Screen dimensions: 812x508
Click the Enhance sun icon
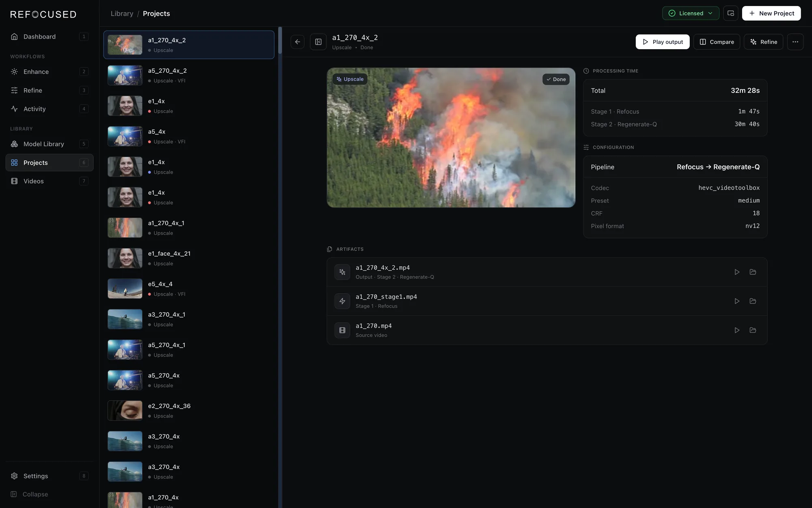click(14, 72)
